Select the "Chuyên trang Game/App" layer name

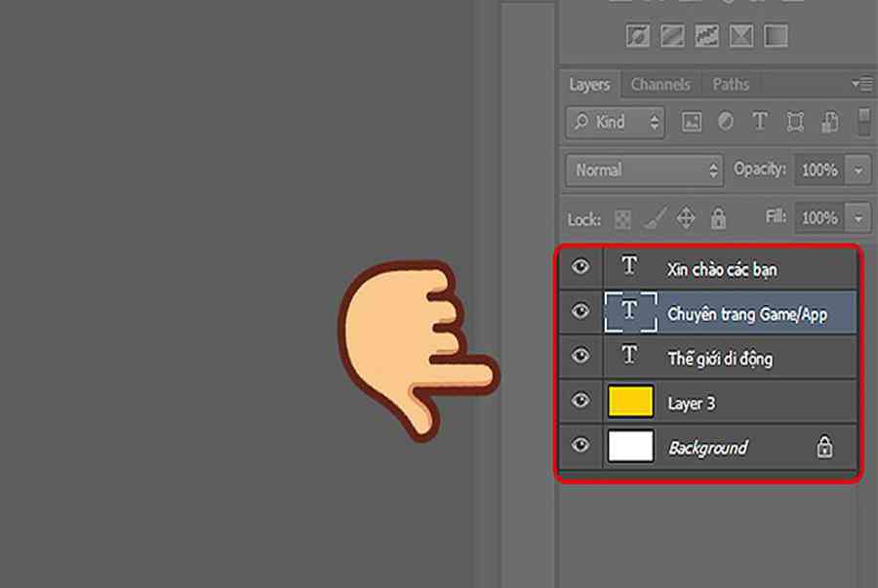[747, 314]
